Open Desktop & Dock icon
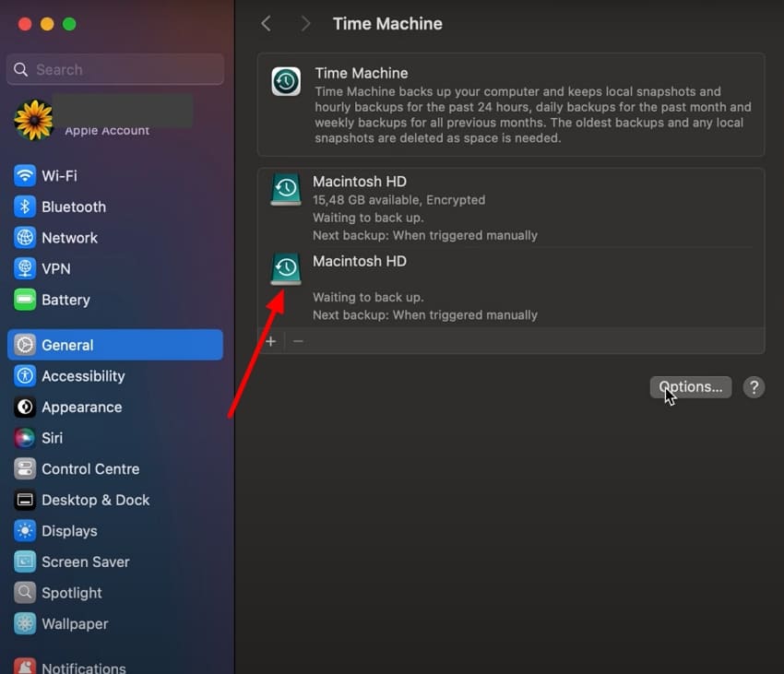 25,500
